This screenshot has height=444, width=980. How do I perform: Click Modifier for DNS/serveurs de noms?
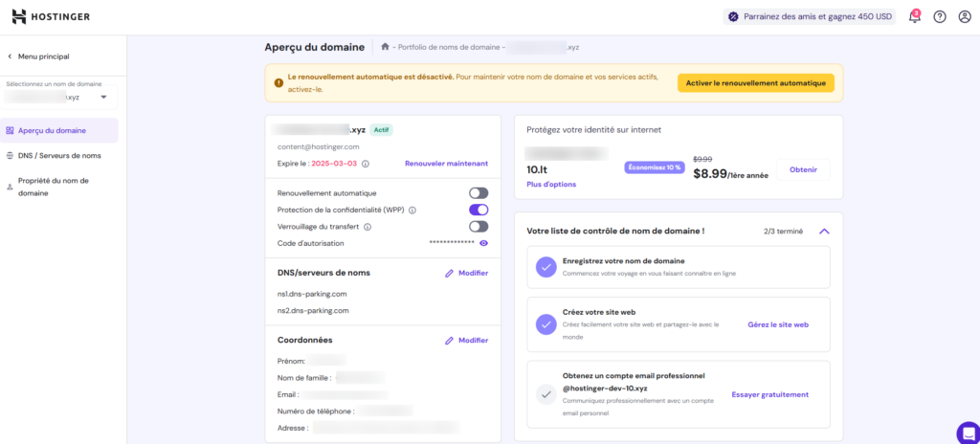pyautogui.click(x=473, y=274)
